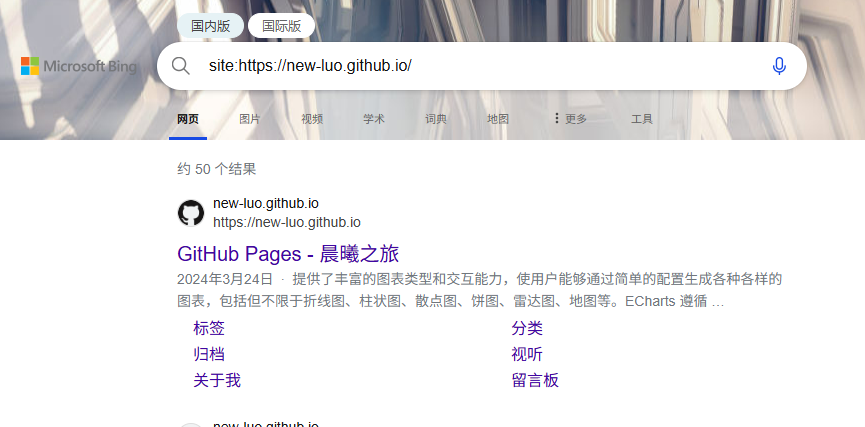Open the 视频 results tab
This screenshot has width=865, height=427.
coord(312,119)
